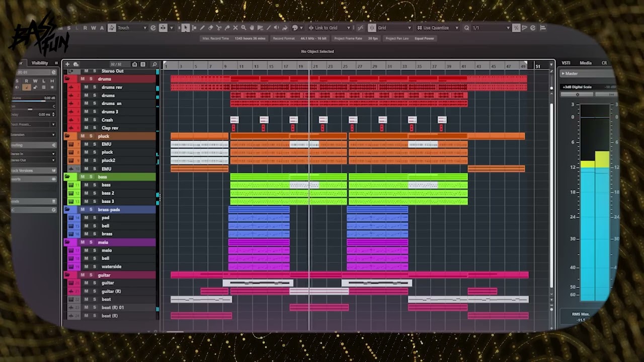Click the Q quantize icon in toolbar
Viewport: 644px width, 362px height.
467,28
